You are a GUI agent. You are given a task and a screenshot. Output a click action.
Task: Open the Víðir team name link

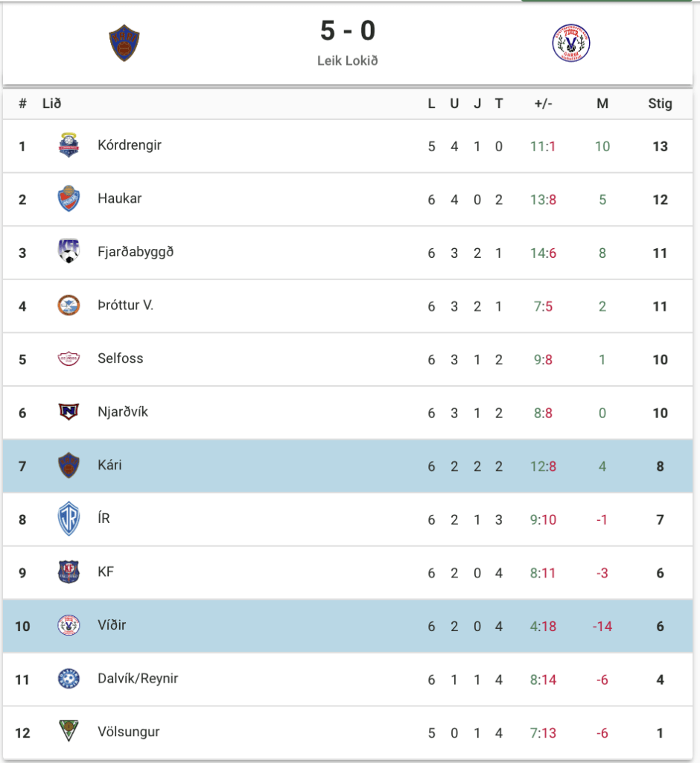(112, 625)
